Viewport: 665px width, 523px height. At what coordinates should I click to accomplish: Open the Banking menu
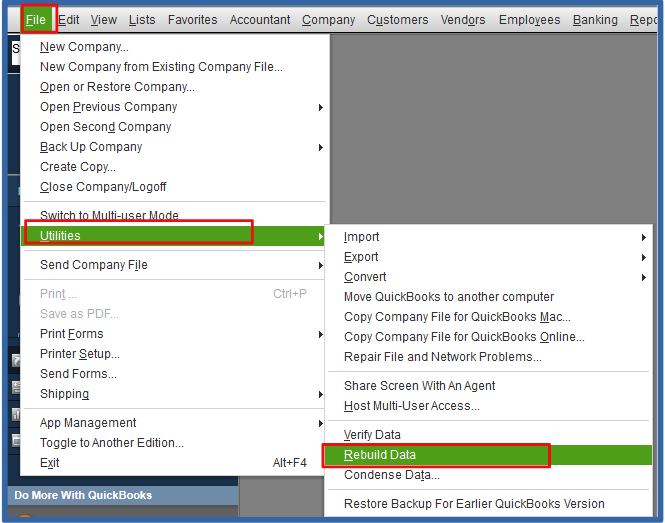point(595,20)
